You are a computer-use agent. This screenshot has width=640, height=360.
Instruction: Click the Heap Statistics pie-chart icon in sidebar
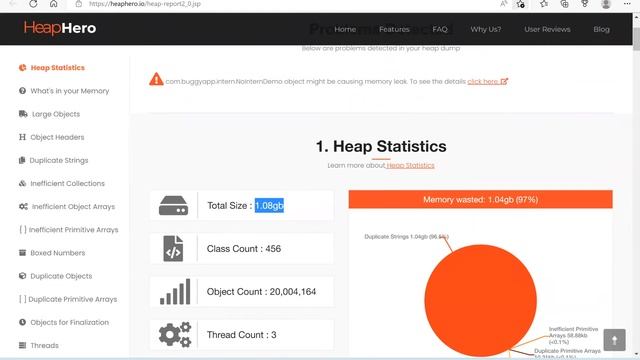22,68
